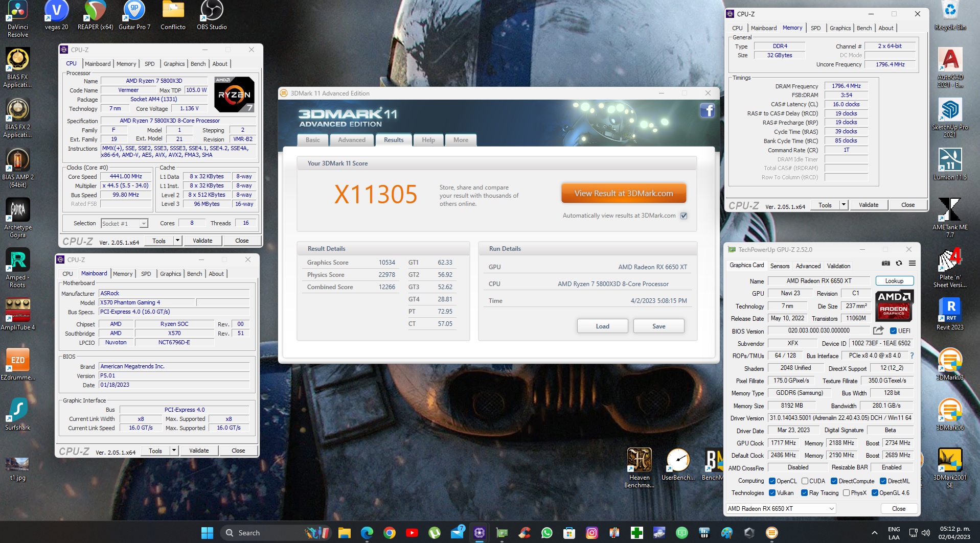Screen dimensions: 980x543
Task: Uncheck automatically view results at 3DMark.com
Action: pyautogui.click(x=683, y=216)
